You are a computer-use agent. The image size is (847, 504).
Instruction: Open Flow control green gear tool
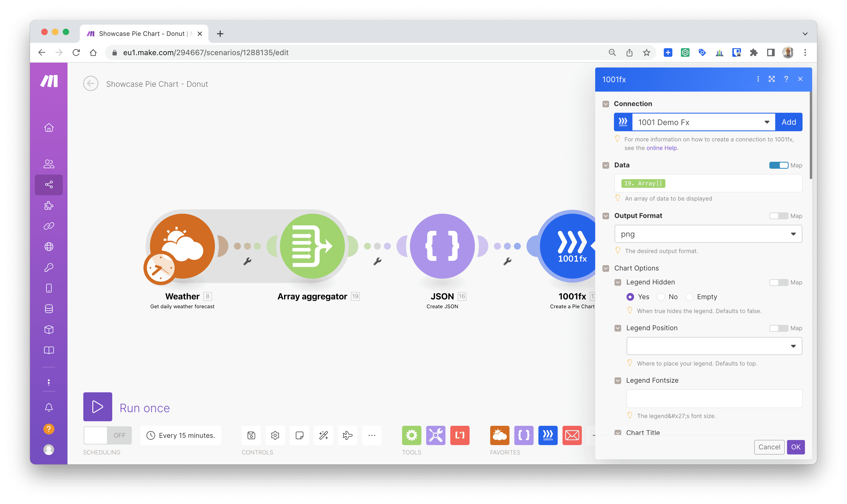(411, 435)
